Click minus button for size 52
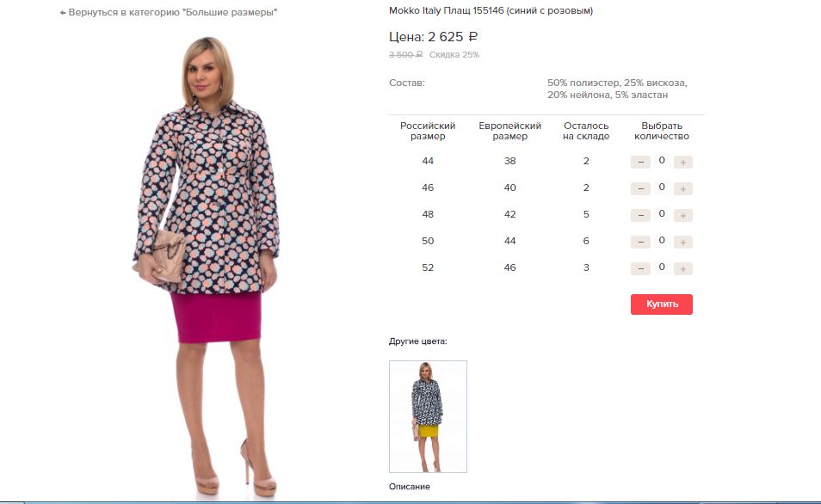Viewport: 821px width, 504px height. pos(640,269)
